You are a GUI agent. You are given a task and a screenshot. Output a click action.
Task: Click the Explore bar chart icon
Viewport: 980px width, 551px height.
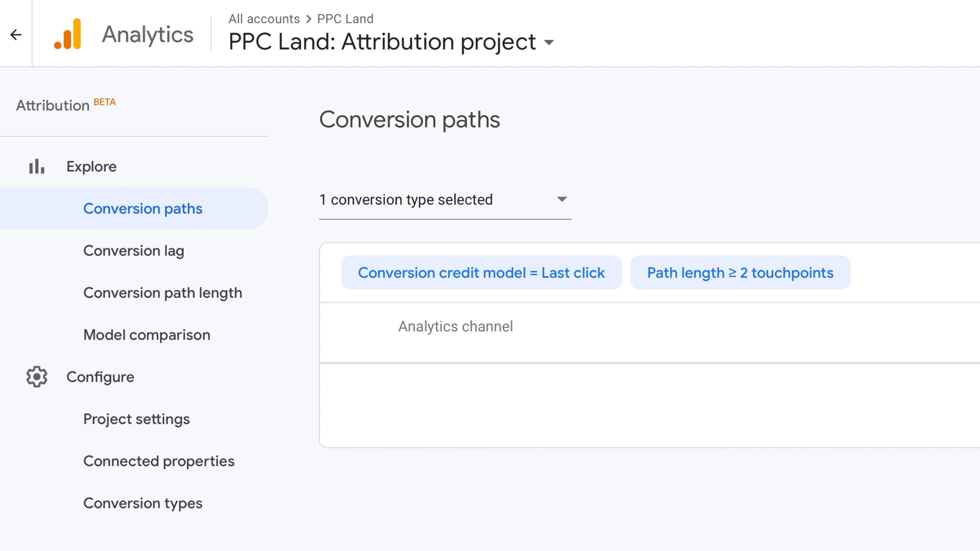36,167
